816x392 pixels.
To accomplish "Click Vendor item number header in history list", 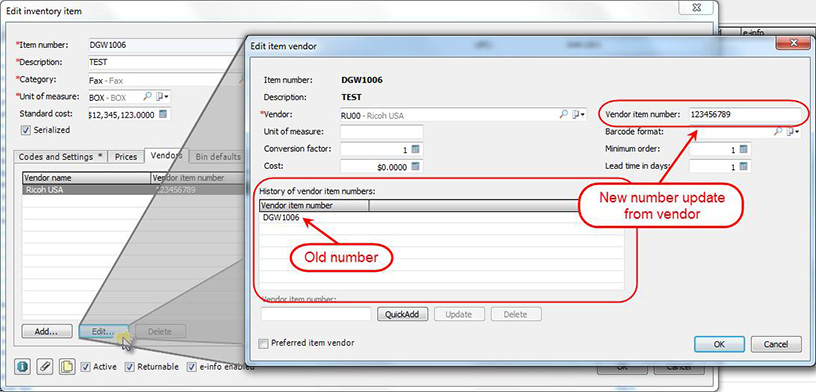I will click(x=314, y=206).
